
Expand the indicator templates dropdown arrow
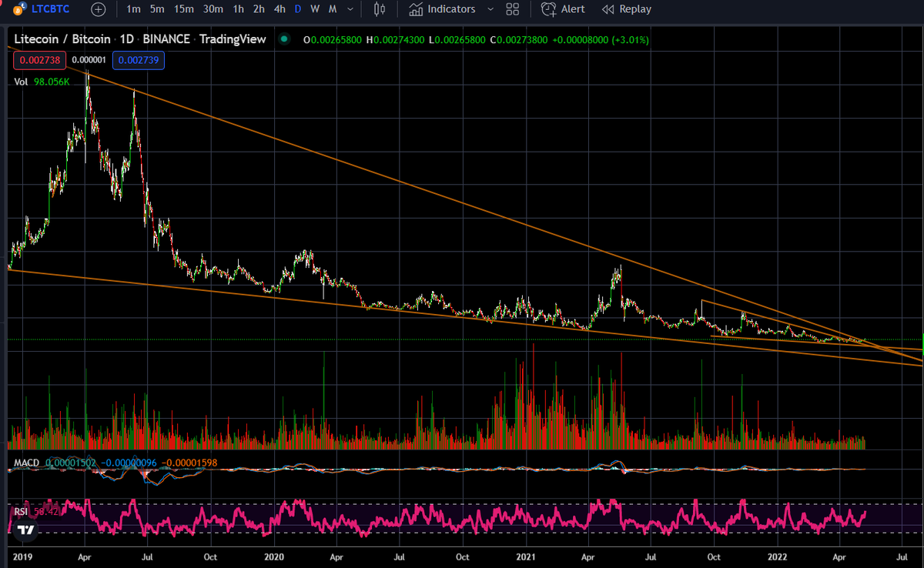tap(490, 9)
